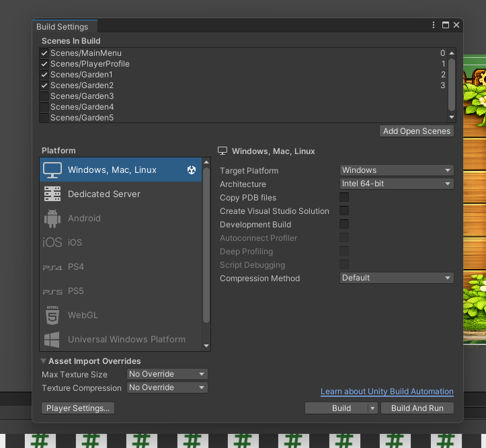
Task: Enable Development Build checkbox
Action: pyautogui.click(x=344, y=224)
